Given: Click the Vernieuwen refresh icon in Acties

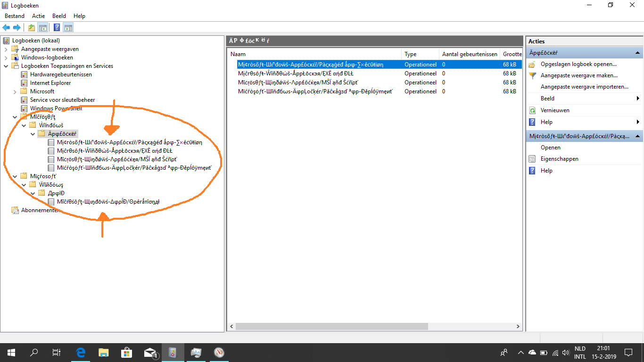Looking at the screenshot, I should pyautogui.click(x=533, y=110).
